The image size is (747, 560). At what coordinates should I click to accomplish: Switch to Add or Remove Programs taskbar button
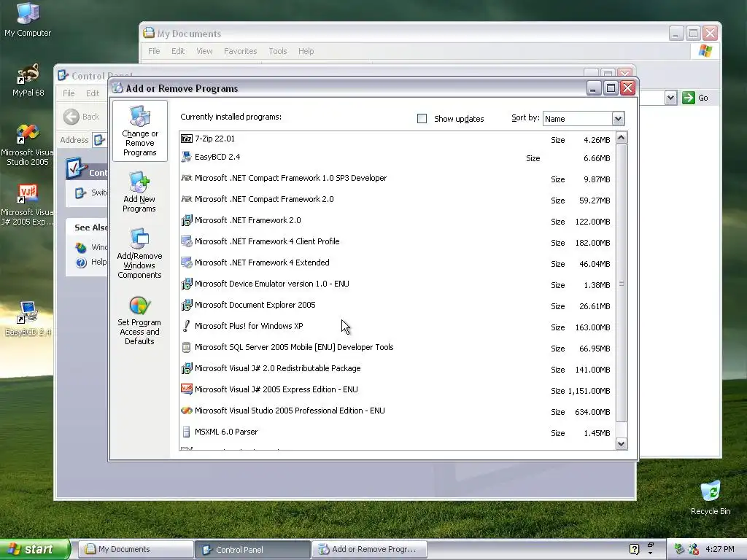(x=370, y=550)
